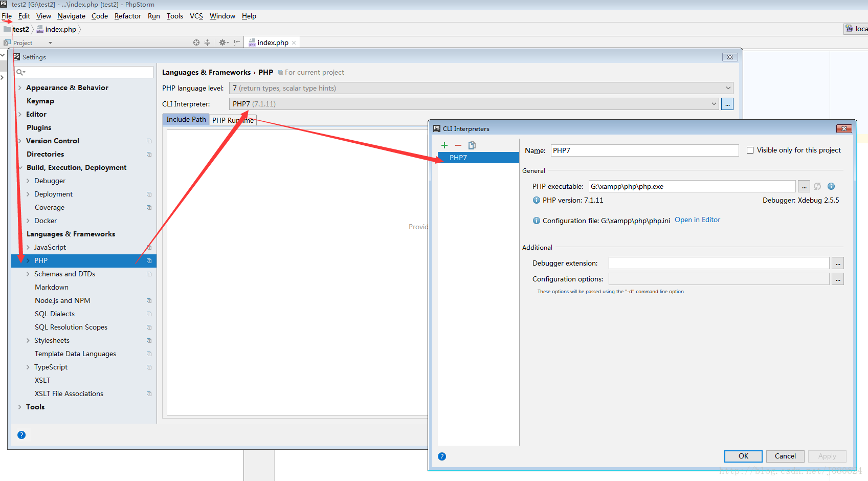This screenshot has height=481, width=868.
Task: Expand the Editor settings node
Action: point(20,115)
